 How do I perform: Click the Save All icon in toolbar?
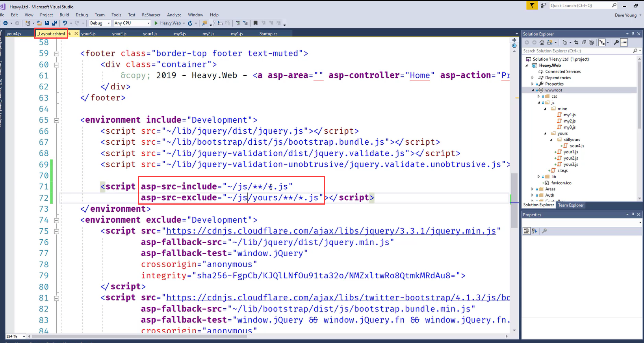pyautogui.click(x=54, y=23)
